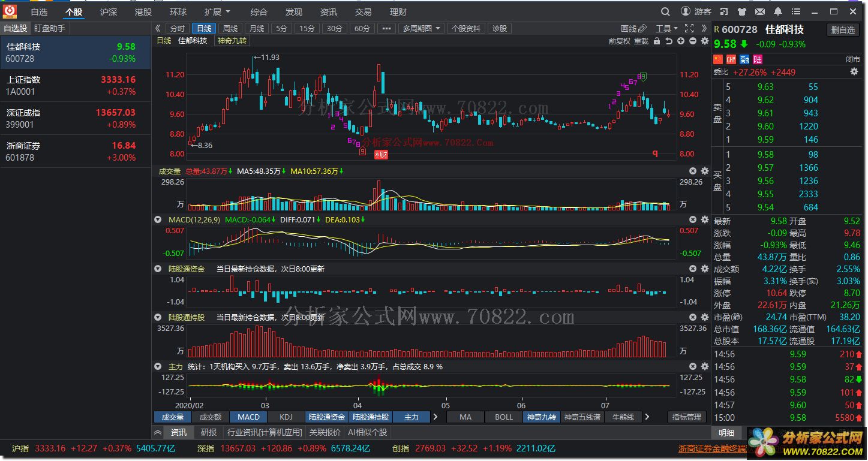Screen dimensions: 868x461
Task: Open more periods ellipsis button
Action: (x=386, y=28)
